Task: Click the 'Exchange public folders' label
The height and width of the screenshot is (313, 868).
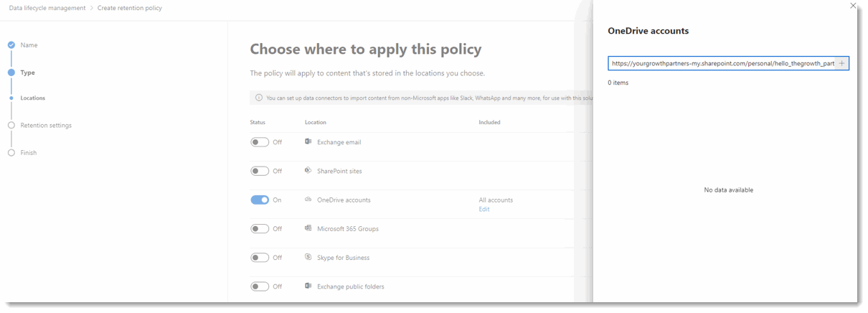Action: (351, 286)
